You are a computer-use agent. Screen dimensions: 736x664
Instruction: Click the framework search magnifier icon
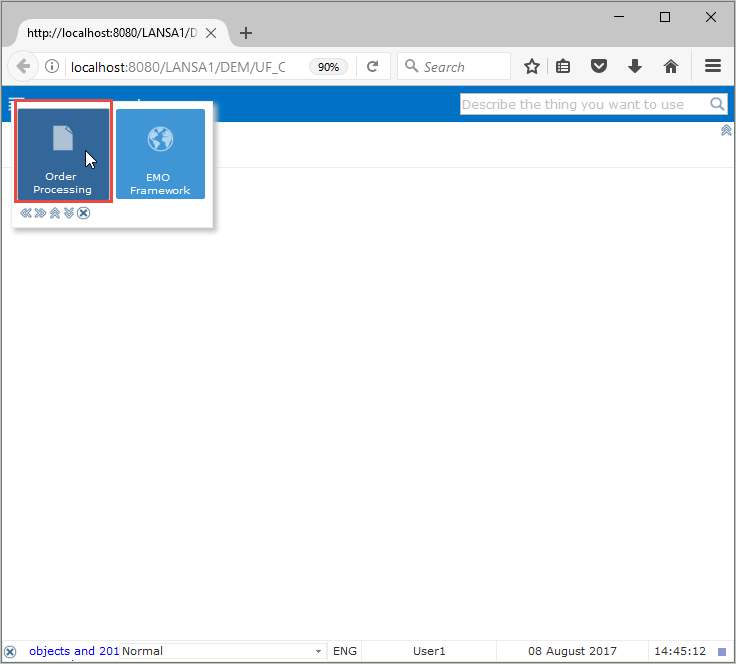coord(717,104)
